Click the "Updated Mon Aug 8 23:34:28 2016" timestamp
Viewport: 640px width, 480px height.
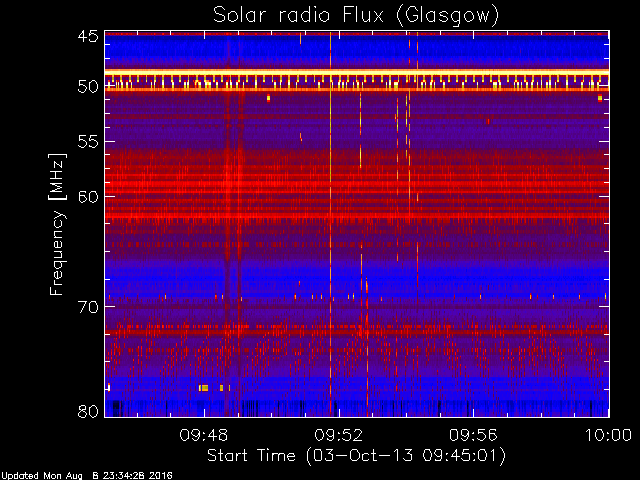point(87,476)
